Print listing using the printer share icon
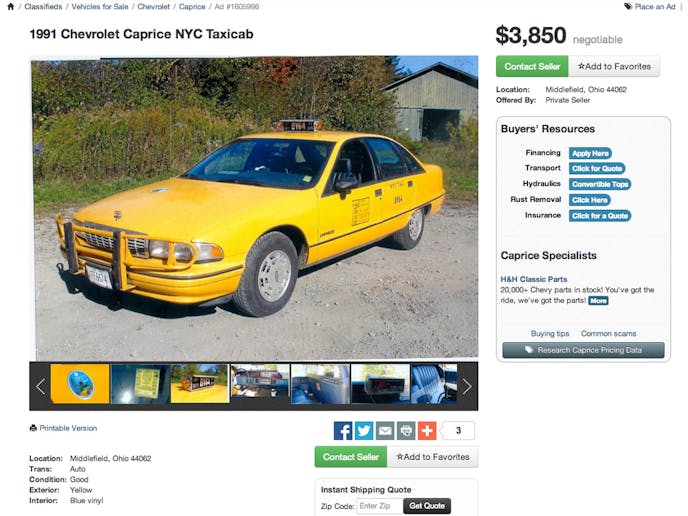This screenshot has height=516, width=688. tap(406, 431)
